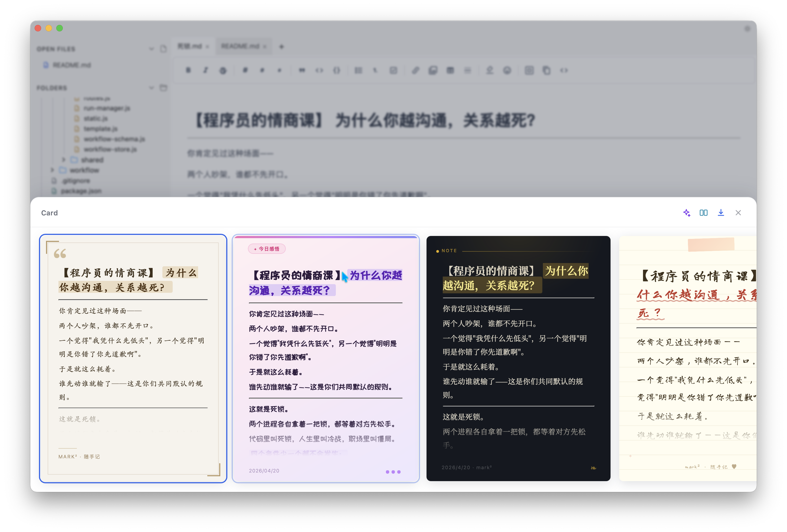Open README.md in the open files list
The width and height of the screenshot is (787, 532).
[71, 65]
